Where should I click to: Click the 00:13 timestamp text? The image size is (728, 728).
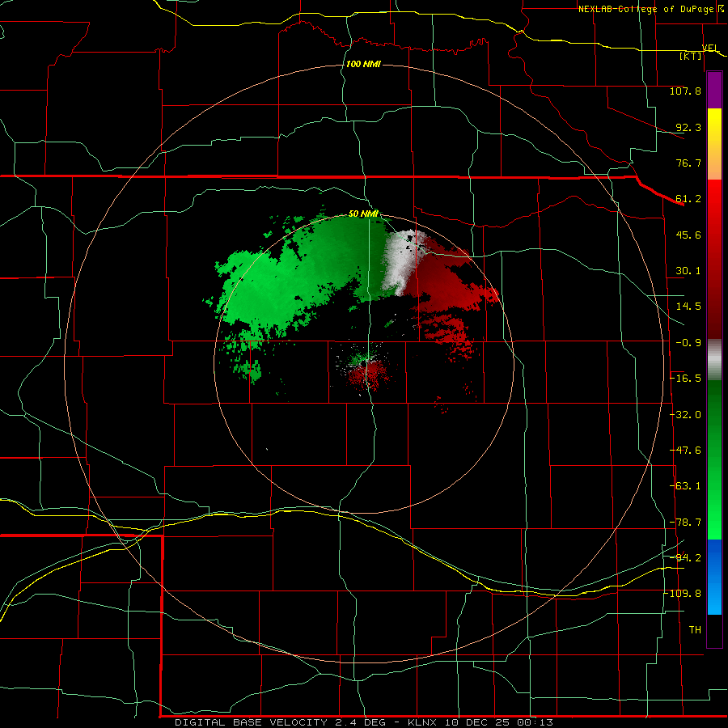(533, 722)
